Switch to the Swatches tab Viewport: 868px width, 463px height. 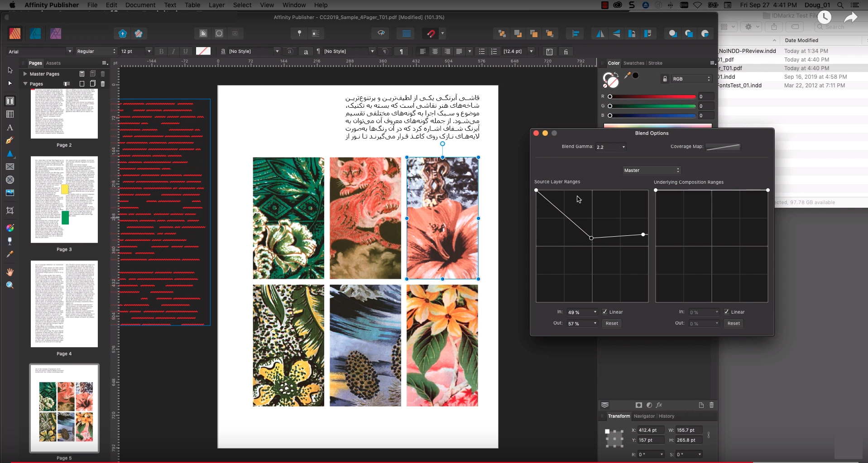633,63
